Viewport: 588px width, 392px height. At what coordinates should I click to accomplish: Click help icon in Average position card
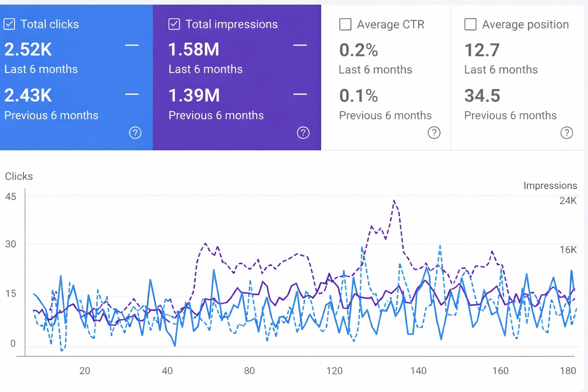[567, 133]
